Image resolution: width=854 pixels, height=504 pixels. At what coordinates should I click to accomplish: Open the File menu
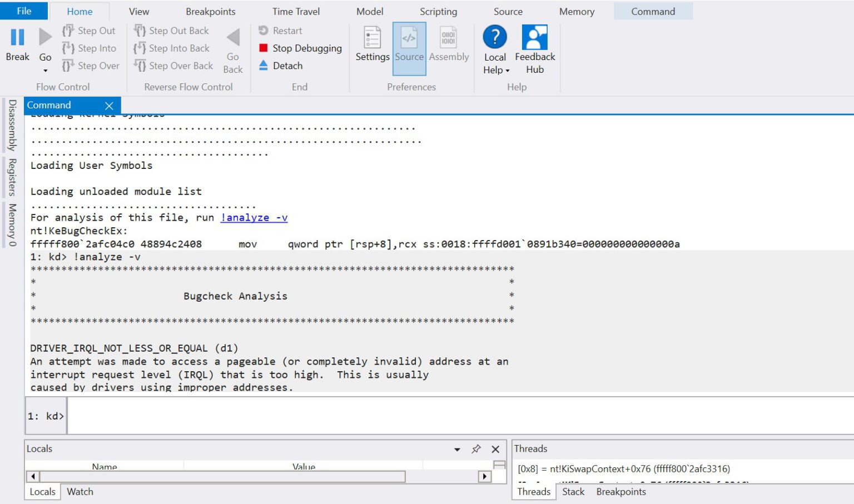point(24,11)
